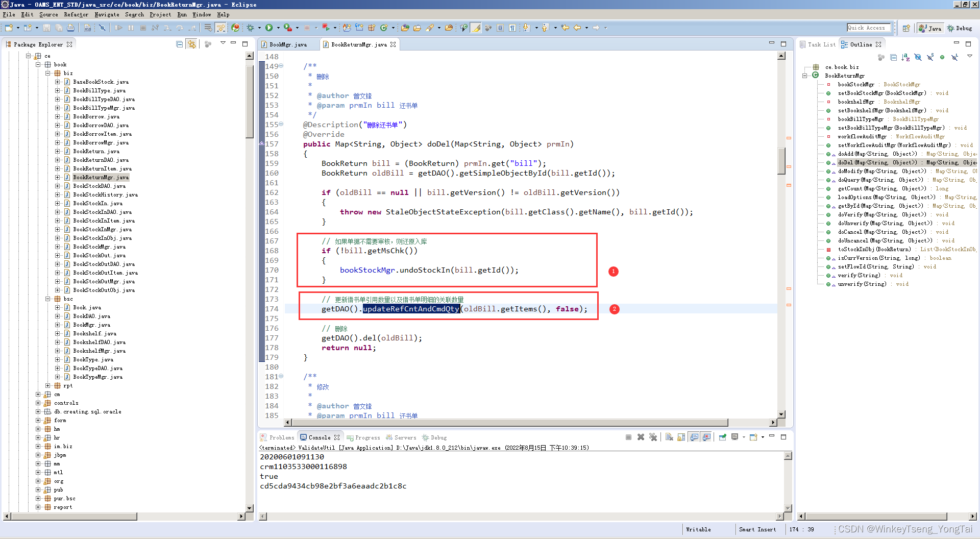This screenshot has width=980, height=539.
Task: Click the Quick Access input field
Action: click(868, 28)
